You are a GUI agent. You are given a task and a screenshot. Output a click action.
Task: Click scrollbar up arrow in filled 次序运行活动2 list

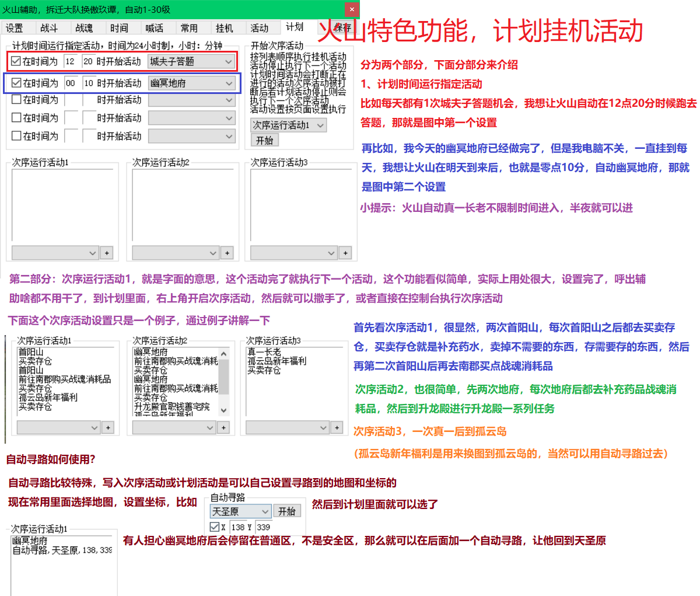223,353
